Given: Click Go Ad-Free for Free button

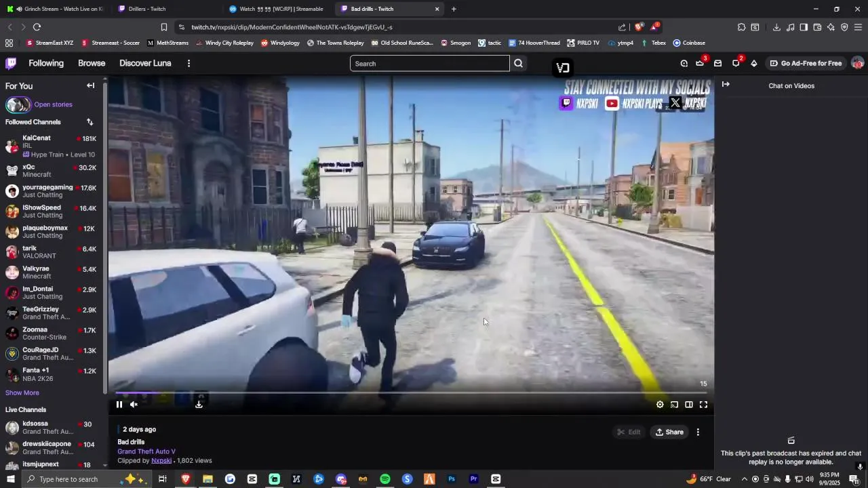Looking at the screenshot, I should (806, 63).
